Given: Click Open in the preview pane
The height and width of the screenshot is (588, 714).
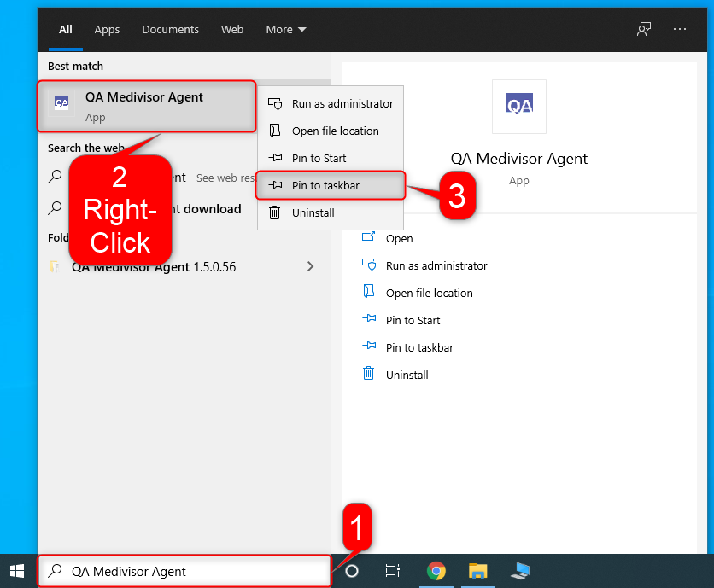Looking at the screenshot, I should (400, 238).
